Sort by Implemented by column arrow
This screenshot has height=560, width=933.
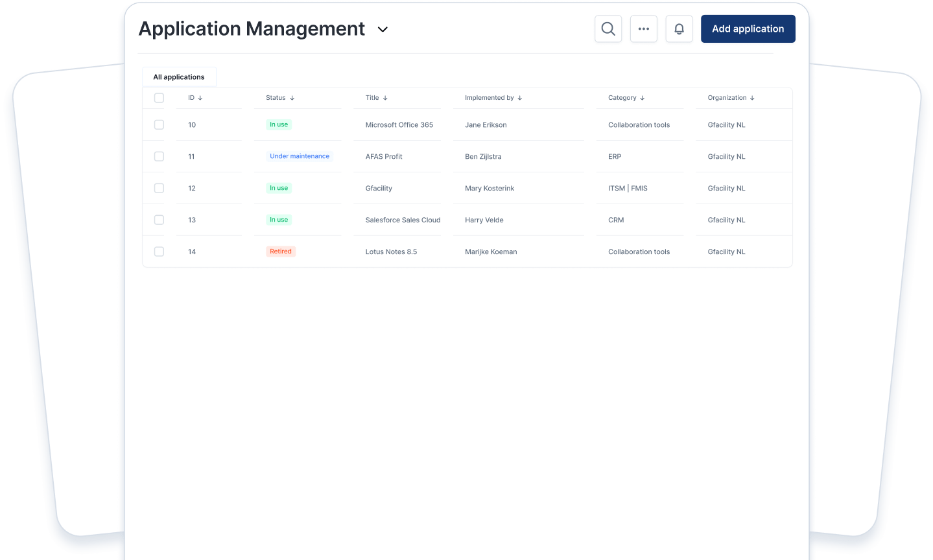pyautogui.click(x=520, y=99)
